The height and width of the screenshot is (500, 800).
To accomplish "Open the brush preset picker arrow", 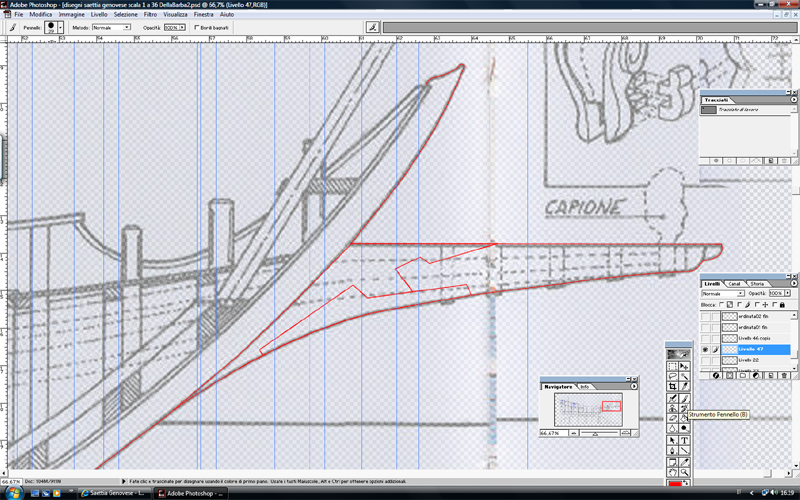I will [x=61, y=28].
